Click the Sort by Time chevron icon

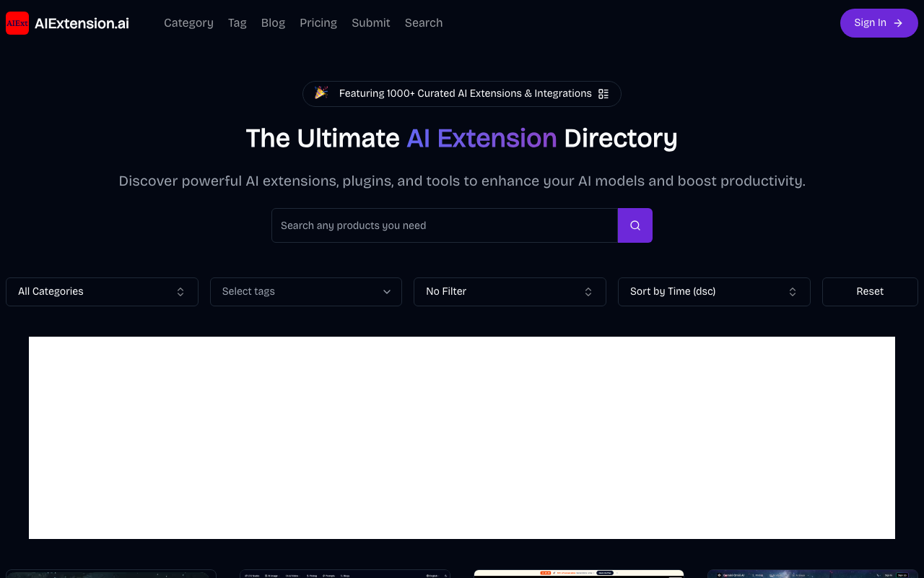793,292
